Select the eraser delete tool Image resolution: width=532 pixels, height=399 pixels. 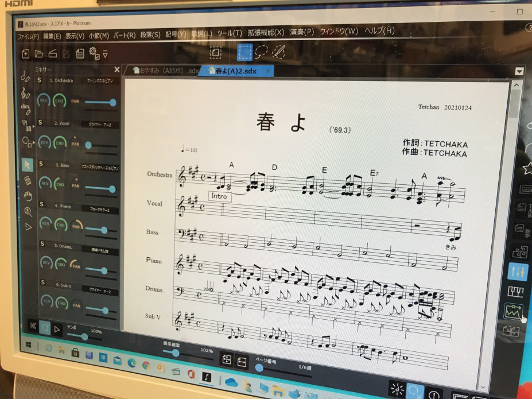coord(28,180)
